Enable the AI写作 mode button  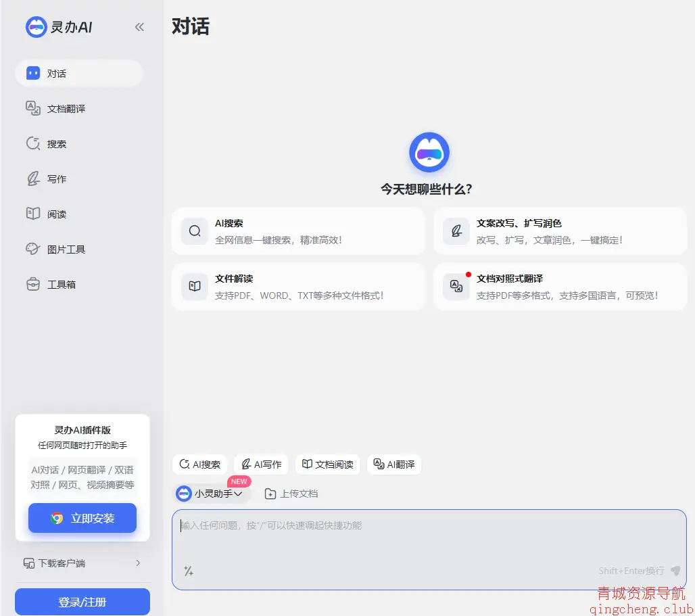pos(261,464)
